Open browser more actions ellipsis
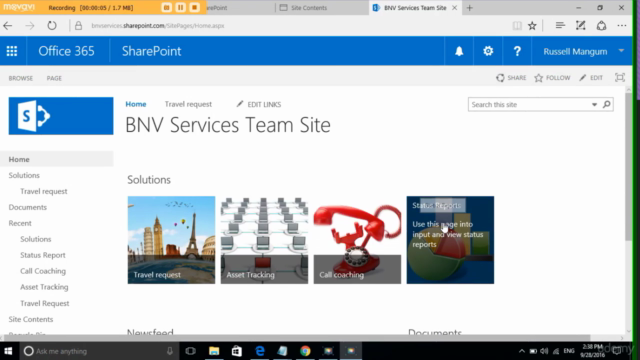The width and height of the screenshot is (640, 360). [x=622, y=26]
